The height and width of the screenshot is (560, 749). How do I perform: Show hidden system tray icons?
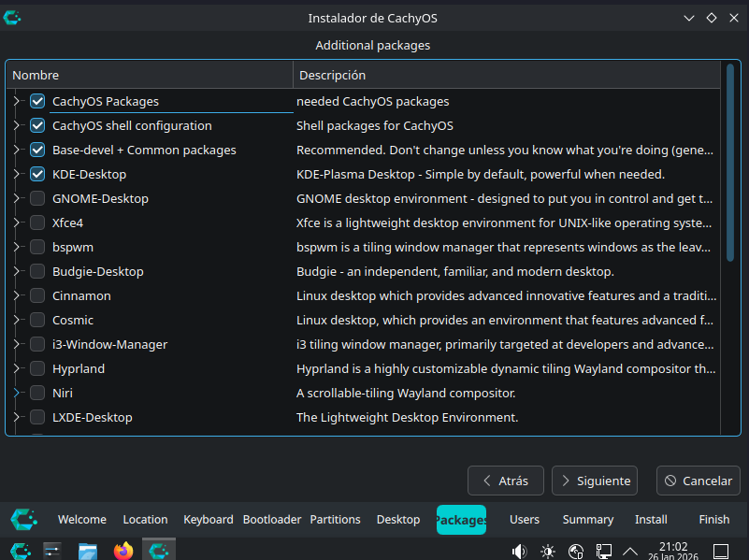(x=630, y=551)
